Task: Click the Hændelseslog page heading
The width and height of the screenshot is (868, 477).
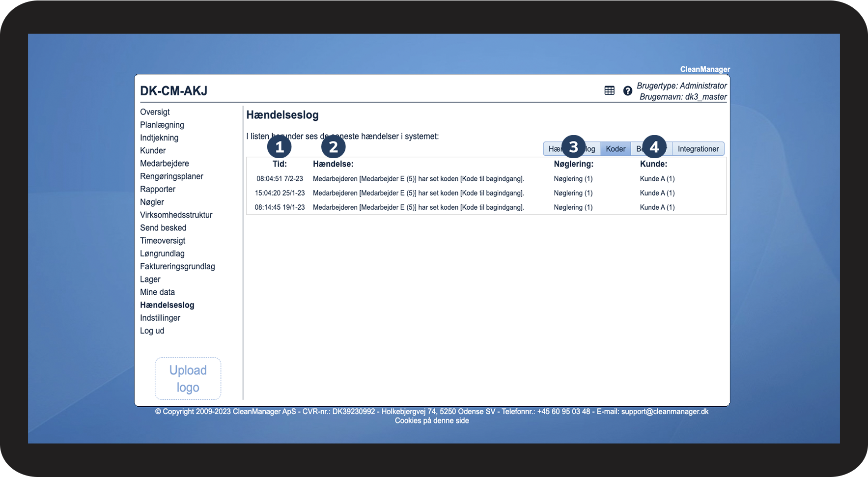Action: point(282,115)
